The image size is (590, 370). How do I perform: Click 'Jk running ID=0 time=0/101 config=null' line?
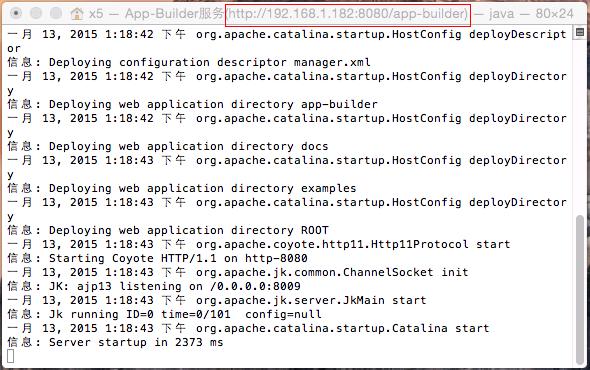[x=164, y=314]
